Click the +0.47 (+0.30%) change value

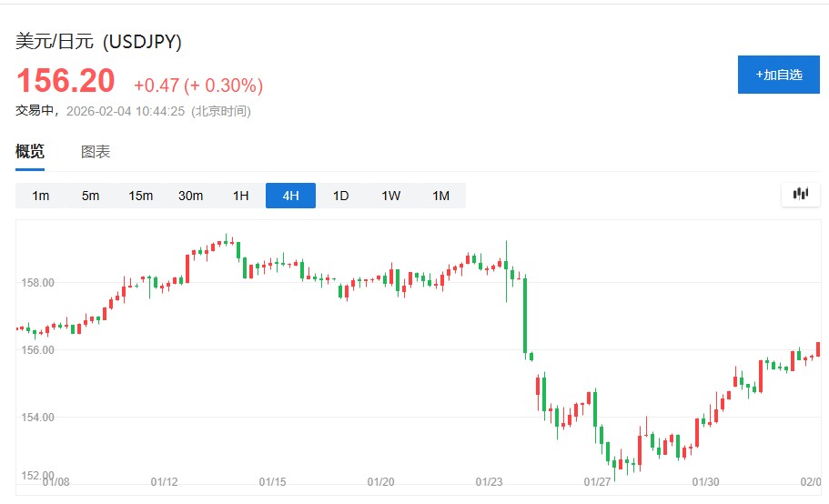coord(198,86)
